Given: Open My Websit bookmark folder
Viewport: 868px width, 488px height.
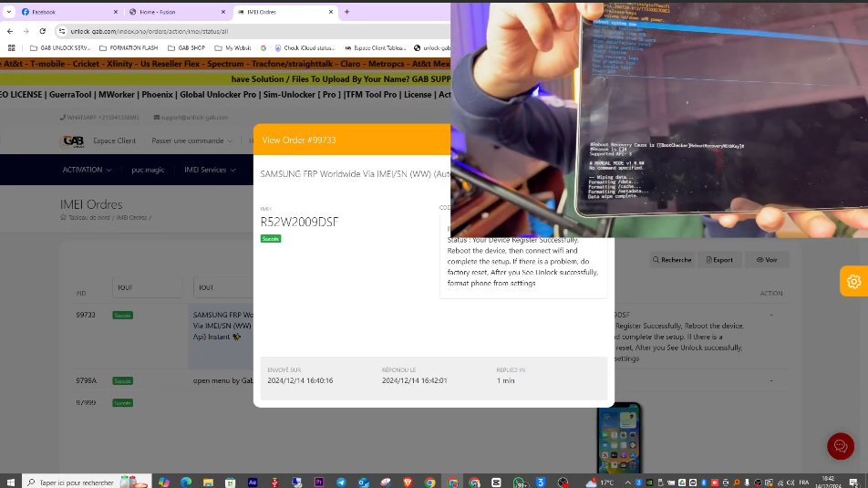Looking at the screenshot, I should [232, 48].
